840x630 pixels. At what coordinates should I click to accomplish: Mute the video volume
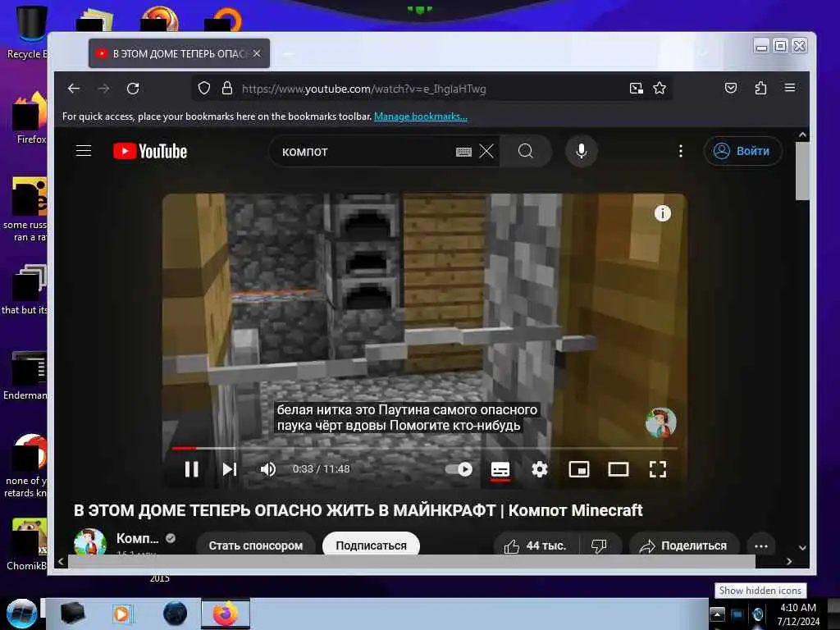coord(268,470)
